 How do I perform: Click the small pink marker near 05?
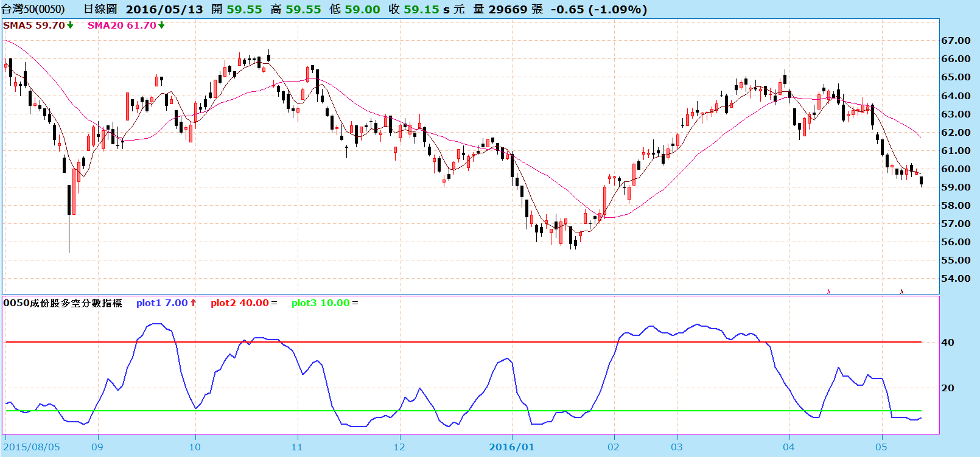tap(901, 291)
